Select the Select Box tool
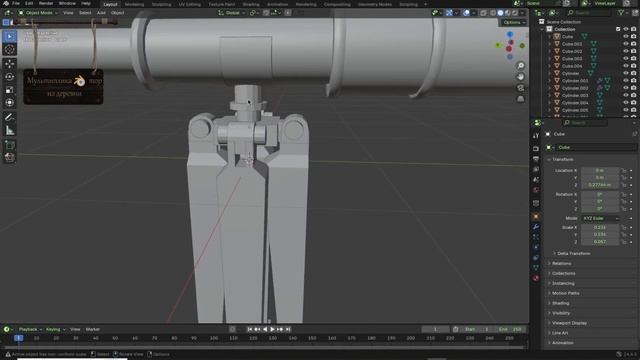Viewport: 640px width, 360px height. pyautogui.click(x=10, y=36)
